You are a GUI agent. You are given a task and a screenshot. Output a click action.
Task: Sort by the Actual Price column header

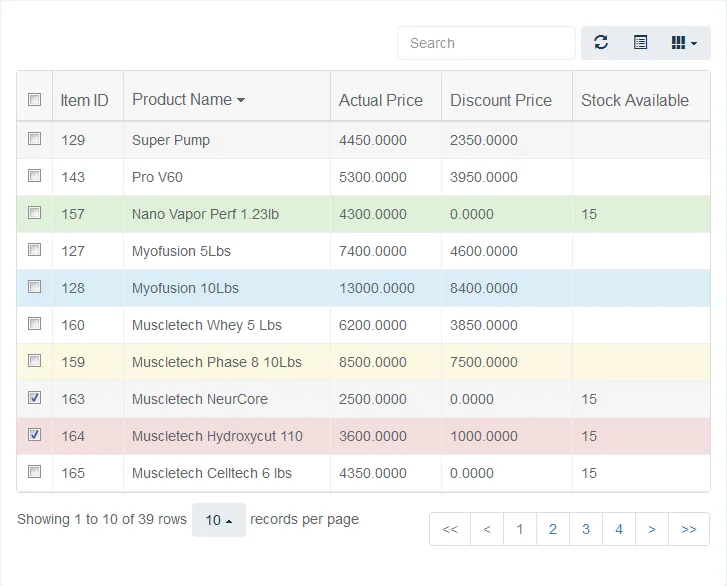(381, 100)
